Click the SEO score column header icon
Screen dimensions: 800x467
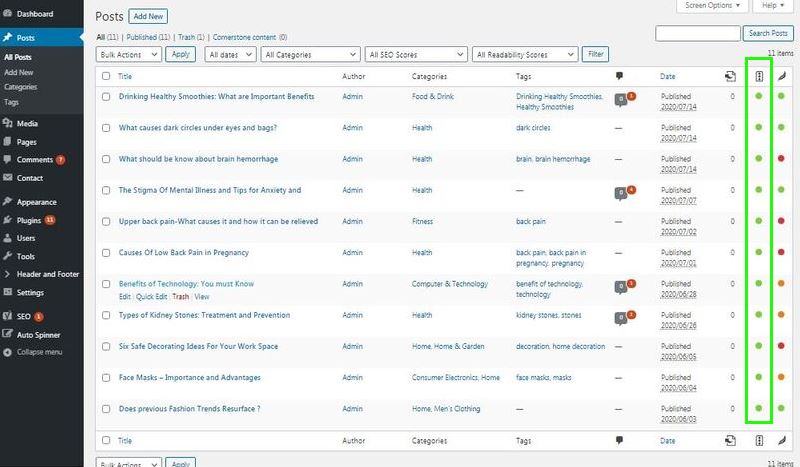pyautogui.click(x=759, y=75)
